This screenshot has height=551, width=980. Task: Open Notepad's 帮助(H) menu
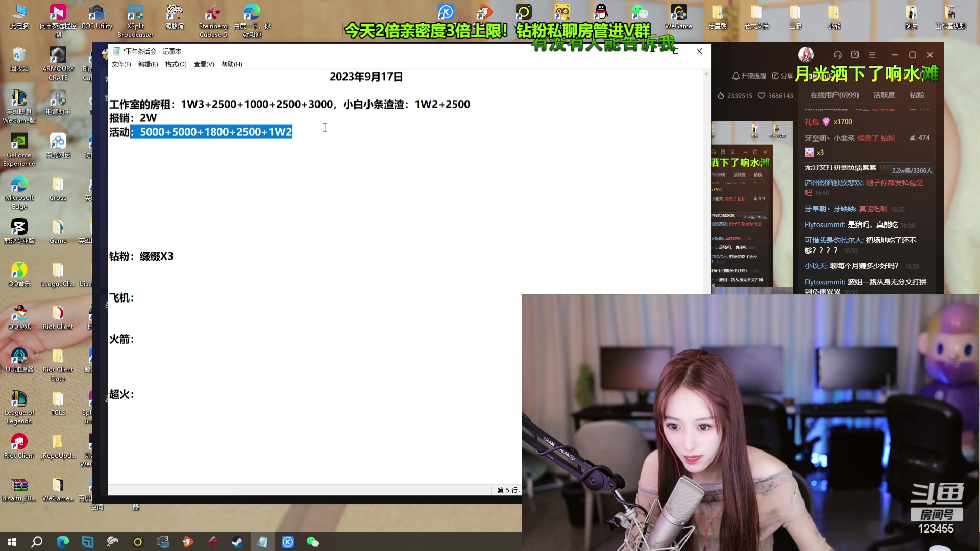pyautogui.click(x=232, y=64)
